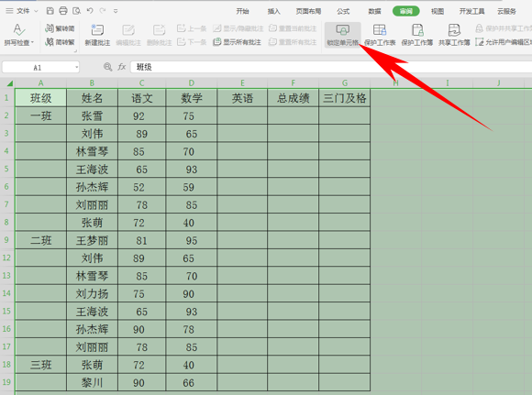Click the 保护工作表 protect sheet icon
The height and width of the screenshot is (395, 532).
click(x=380, y=30)
